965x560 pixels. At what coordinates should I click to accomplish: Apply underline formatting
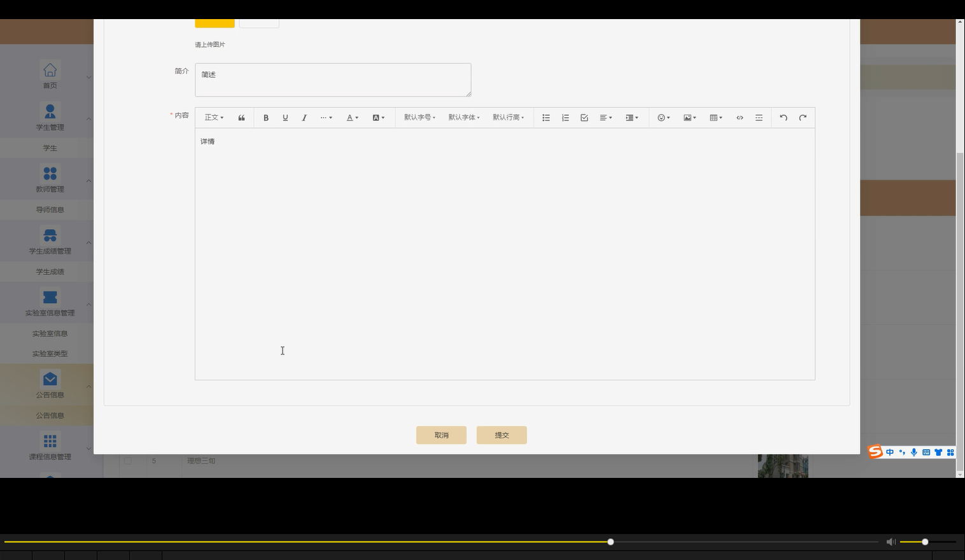point(285,117)
